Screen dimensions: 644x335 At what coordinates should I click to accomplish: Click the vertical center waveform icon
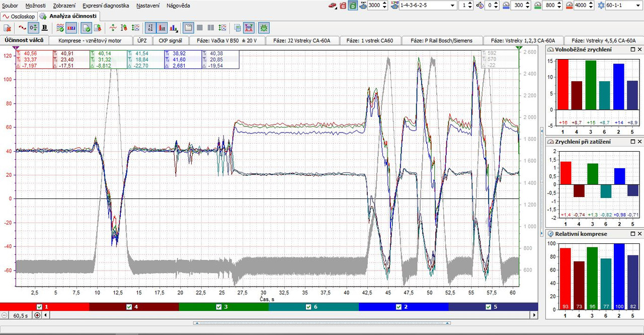[113, 28]
